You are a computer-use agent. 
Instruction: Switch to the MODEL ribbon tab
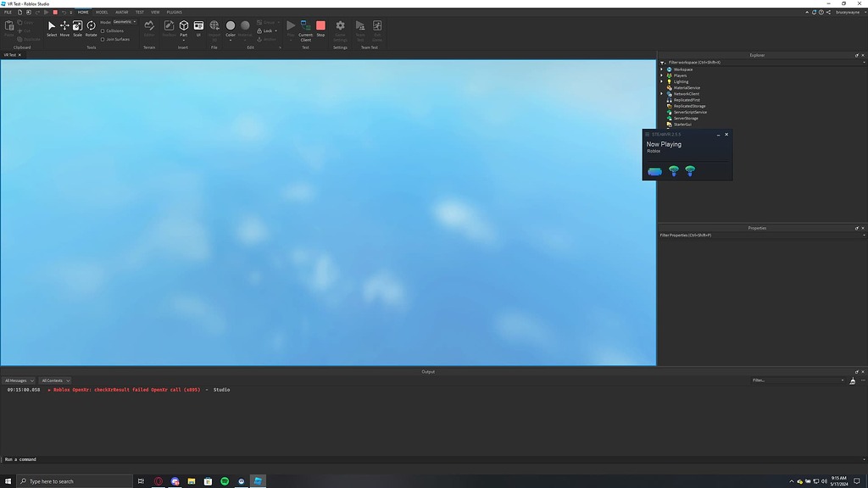102,12
